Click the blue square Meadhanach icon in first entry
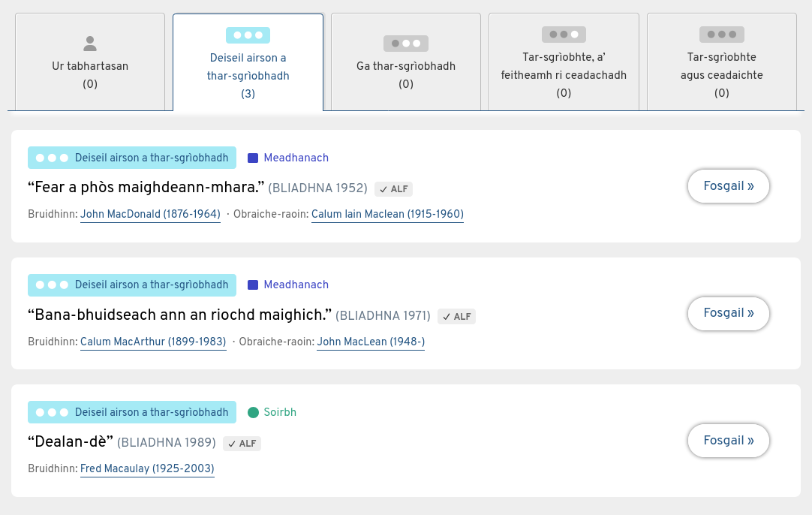 [253, 158]
